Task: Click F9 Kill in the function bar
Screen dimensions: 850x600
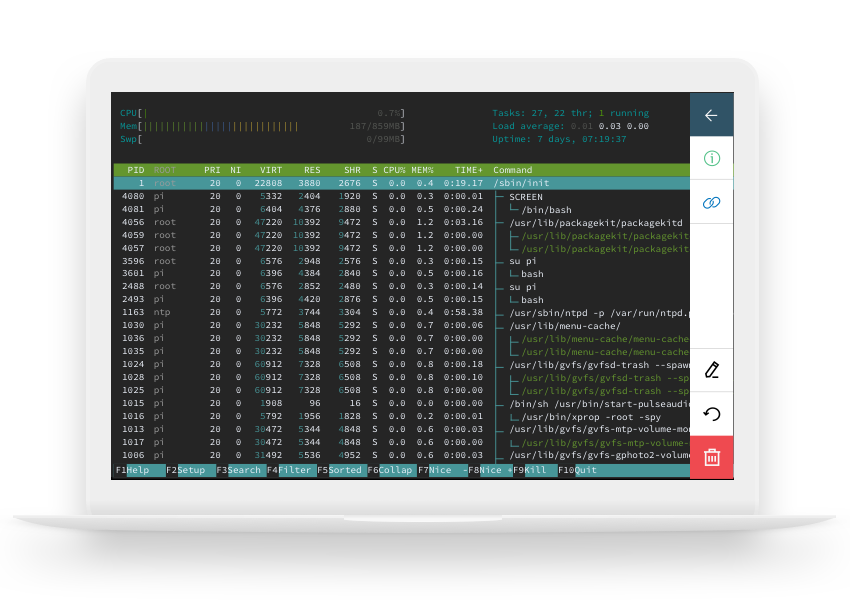Action: click(x=535, y=470)
